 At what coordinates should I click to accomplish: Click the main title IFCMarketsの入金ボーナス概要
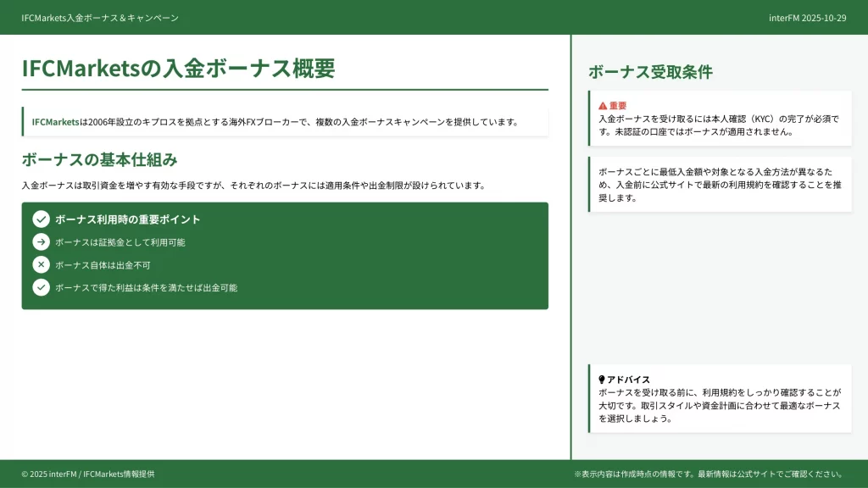[178, 68]
